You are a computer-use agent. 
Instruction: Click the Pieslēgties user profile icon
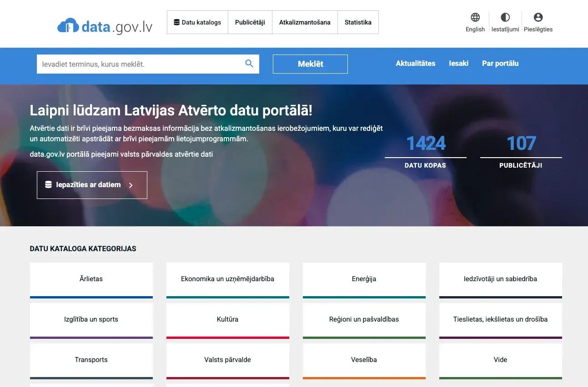click(x=538, y=17)
